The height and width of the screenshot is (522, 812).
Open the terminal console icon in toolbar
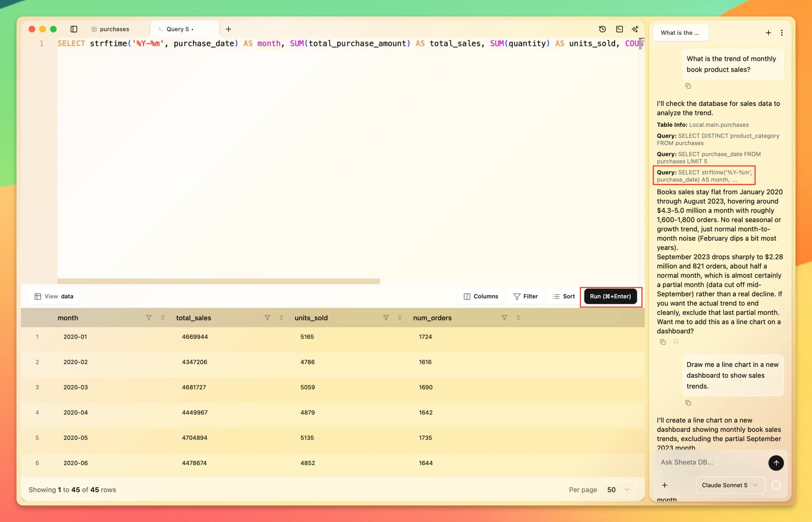tap(619, 29)
